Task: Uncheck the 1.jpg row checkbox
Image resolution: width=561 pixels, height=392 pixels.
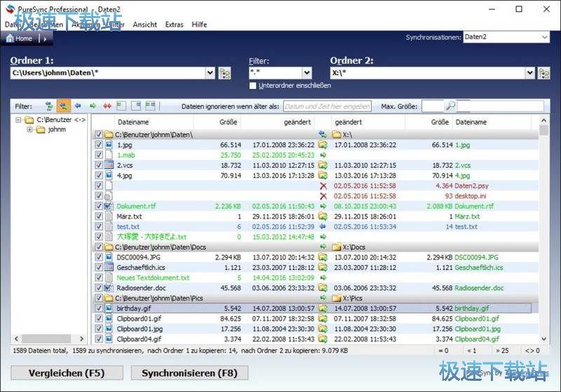Action: pos(99,145)
